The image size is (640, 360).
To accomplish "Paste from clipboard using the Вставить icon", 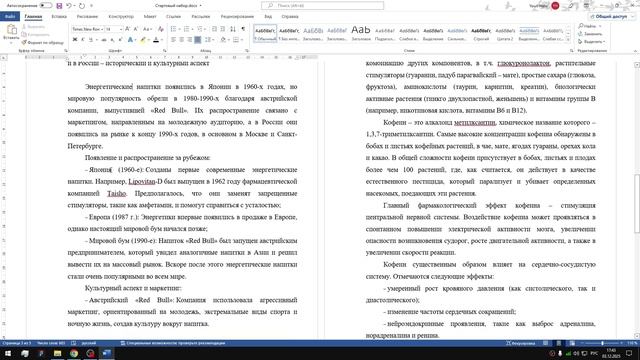I will point(11,29).
